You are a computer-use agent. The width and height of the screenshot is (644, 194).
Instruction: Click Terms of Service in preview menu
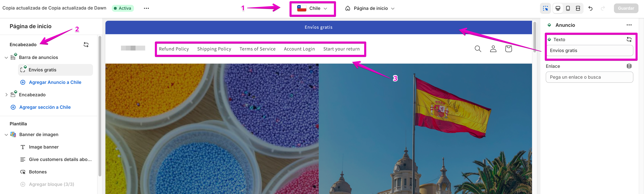[x=258, y=49]
